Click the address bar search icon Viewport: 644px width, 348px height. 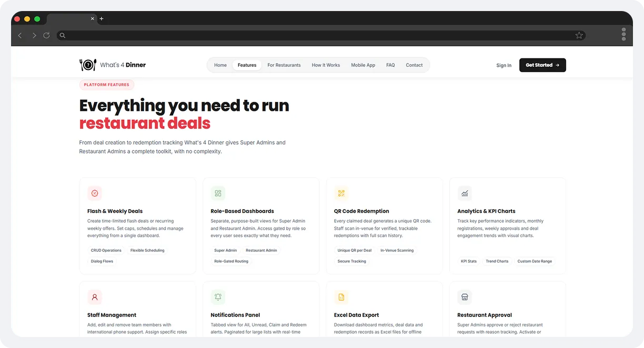point(62,35)
